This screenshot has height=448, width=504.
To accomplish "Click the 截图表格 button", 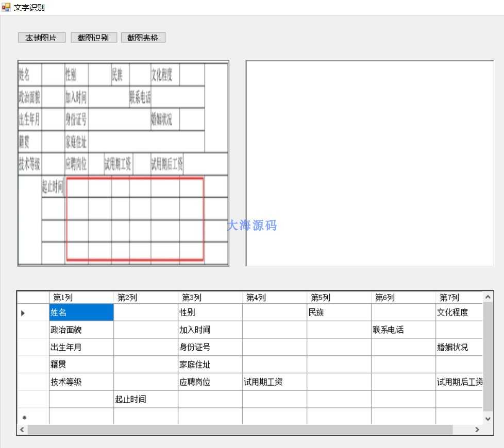I will (143, 38).
